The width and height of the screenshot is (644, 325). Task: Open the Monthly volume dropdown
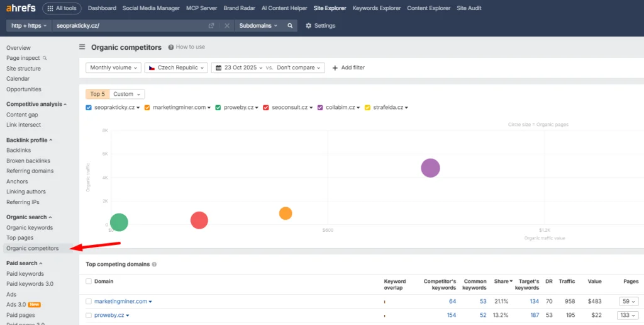tap(113, 68)
